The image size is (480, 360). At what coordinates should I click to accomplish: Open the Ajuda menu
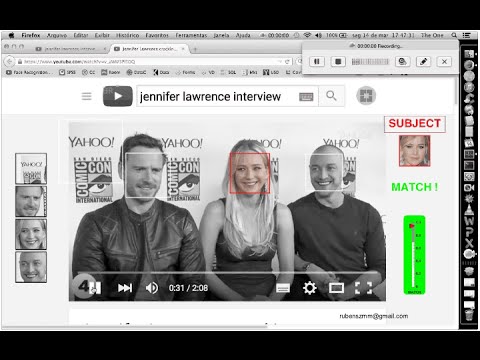click(243, 35)
